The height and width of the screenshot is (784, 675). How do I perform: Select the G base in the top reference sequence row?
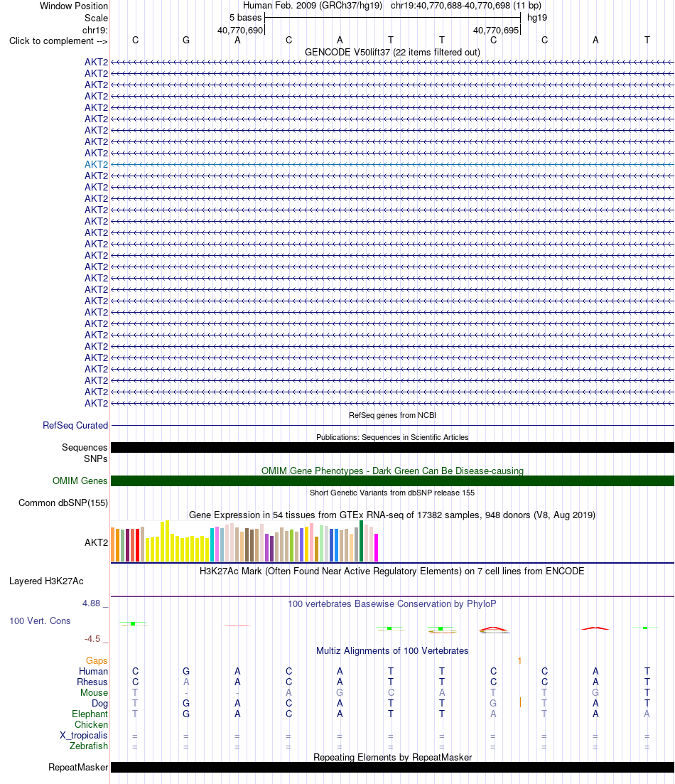(x=186, y=40)
